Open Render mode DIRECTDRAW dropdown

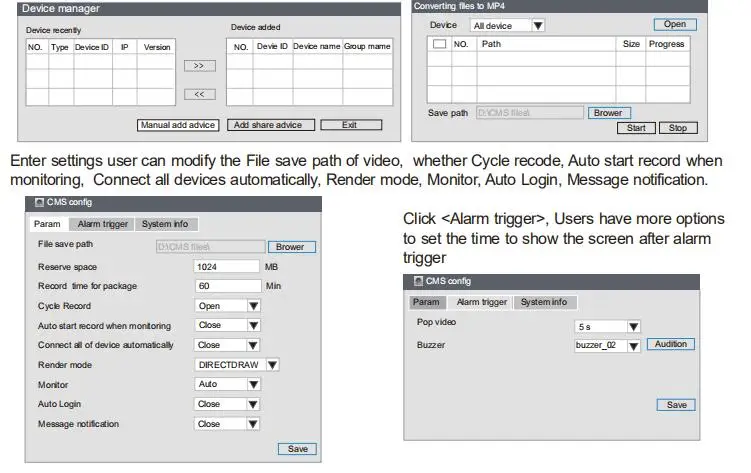(x=237, y=365)
